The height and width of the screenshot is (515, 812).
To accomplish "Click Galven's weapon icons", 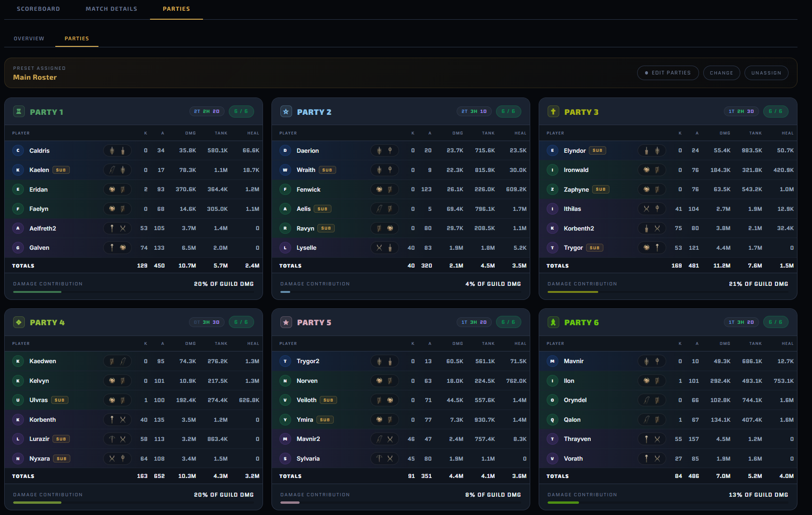I will click(x=117, y=247).
